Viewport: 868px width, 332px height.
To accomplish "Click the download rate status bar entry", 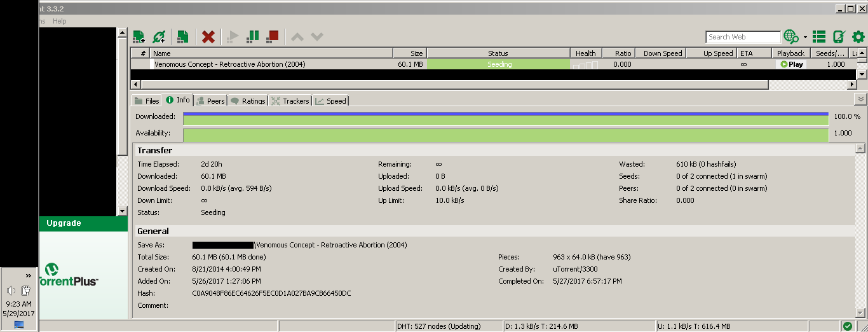I will pyautogui.click(x=541, y=326).
